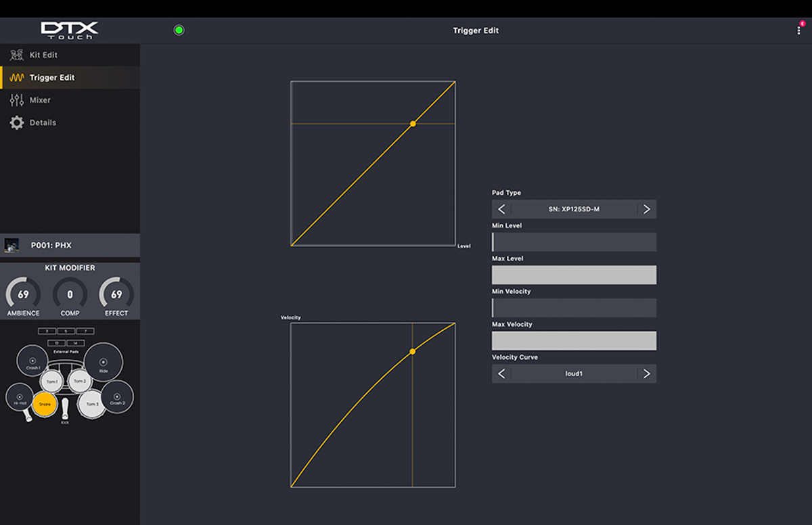The width and height of the screenshot is (812, 525).
Task: Switch to previous Pad Type
Action: tap(501, 209)
